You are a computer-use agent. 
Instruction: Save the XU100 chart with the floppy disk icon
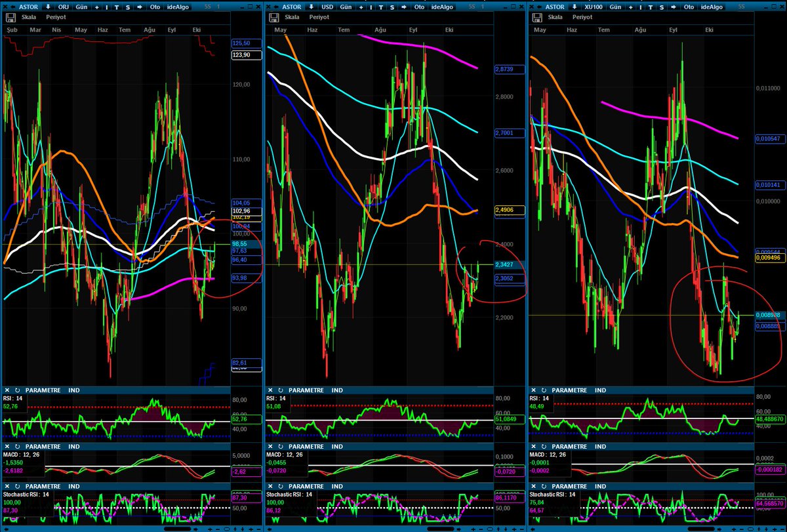tap(538, 18)
